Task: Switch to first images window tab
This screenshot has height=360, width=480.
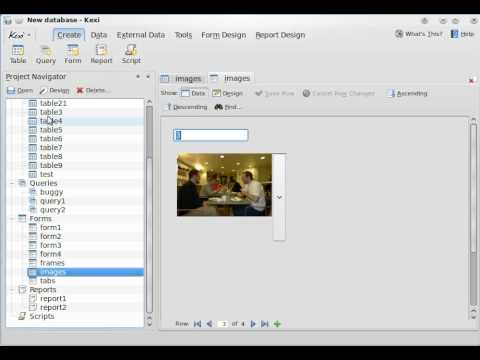Action: 182,79
